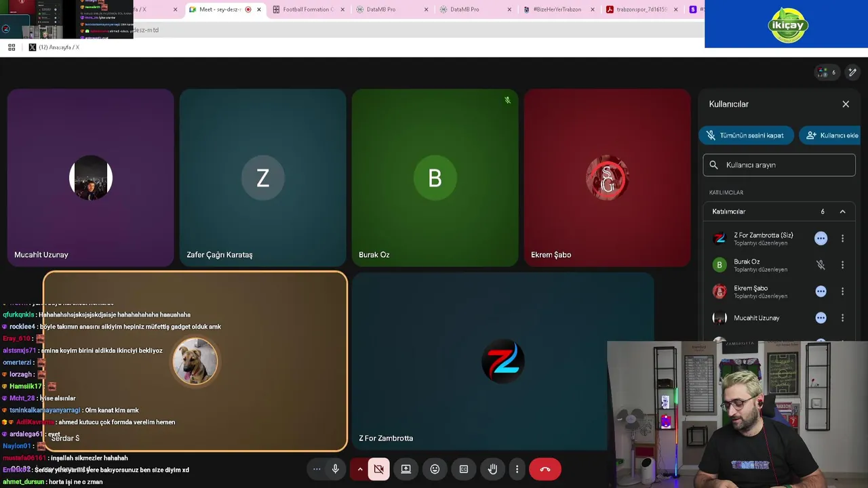
Task: Leave the call with red hang-up button
Action: coord(545,469)
